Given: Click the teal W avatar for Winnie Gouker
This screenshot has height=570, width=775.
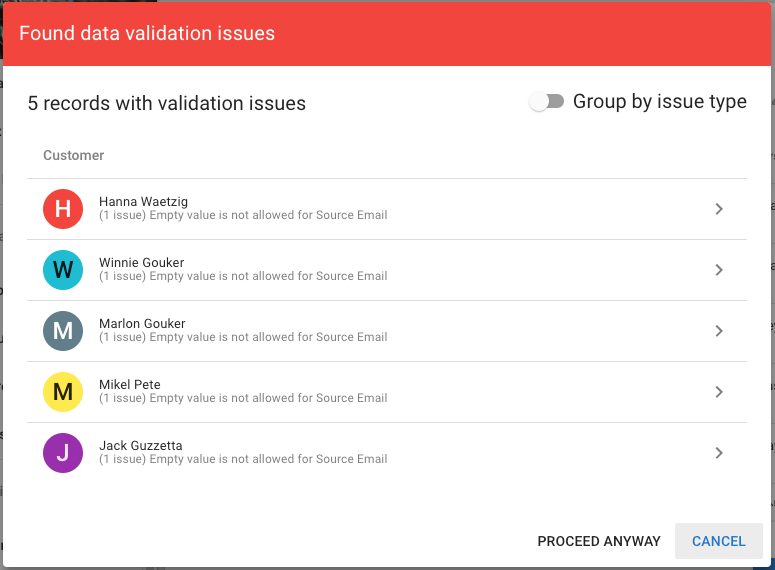Looking at the screenshot, I should [63, 270].
